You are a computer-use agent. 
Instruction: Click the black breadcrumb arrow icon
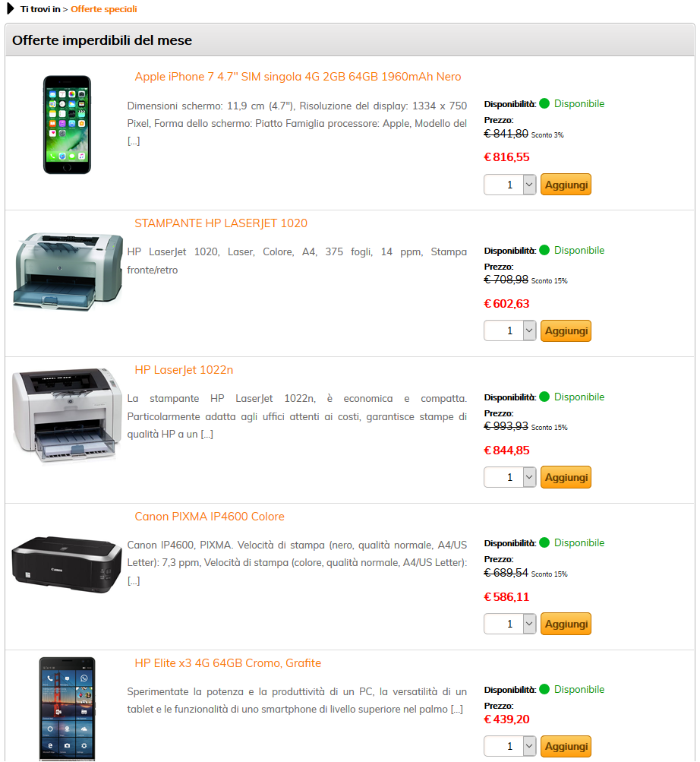(x=11, y=9)
